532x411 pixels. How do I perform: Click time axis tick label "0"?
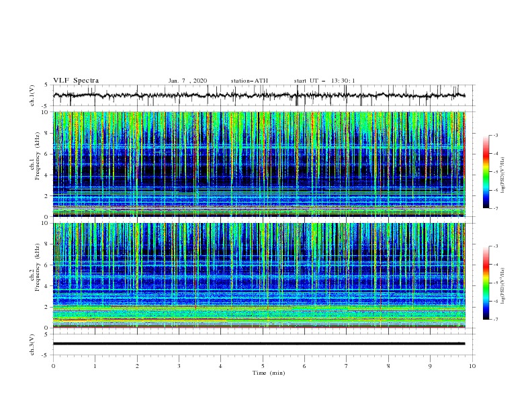click(53, 366)
